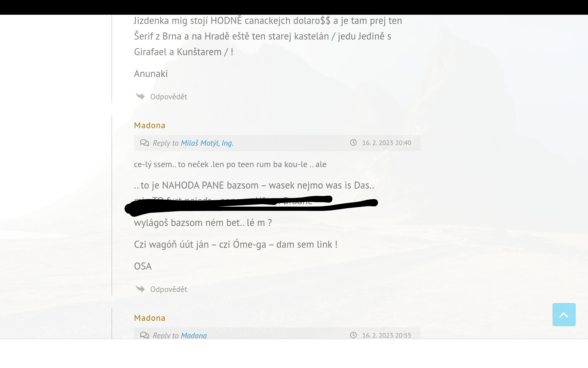
Task: Click speech bubbles icon before Madona reply
Action: tap(145, 335)
